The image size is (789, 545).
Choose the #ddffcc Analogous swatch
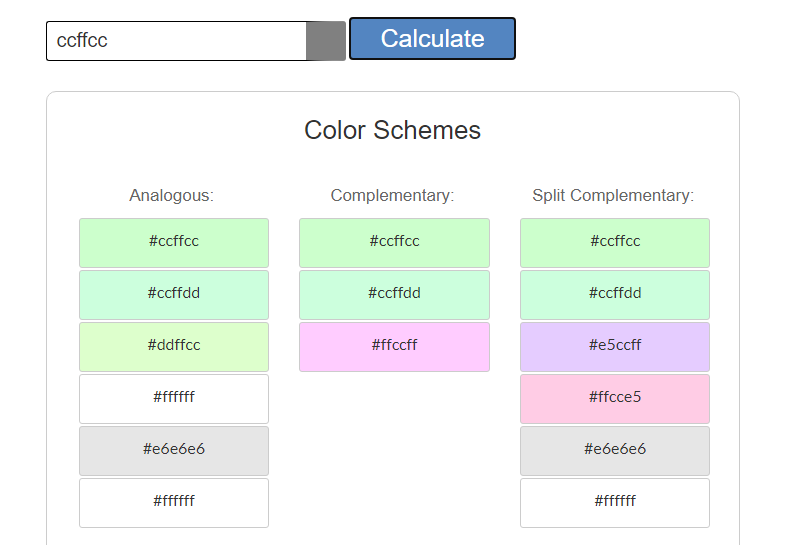pyautogui.click(x=174, y=346)
